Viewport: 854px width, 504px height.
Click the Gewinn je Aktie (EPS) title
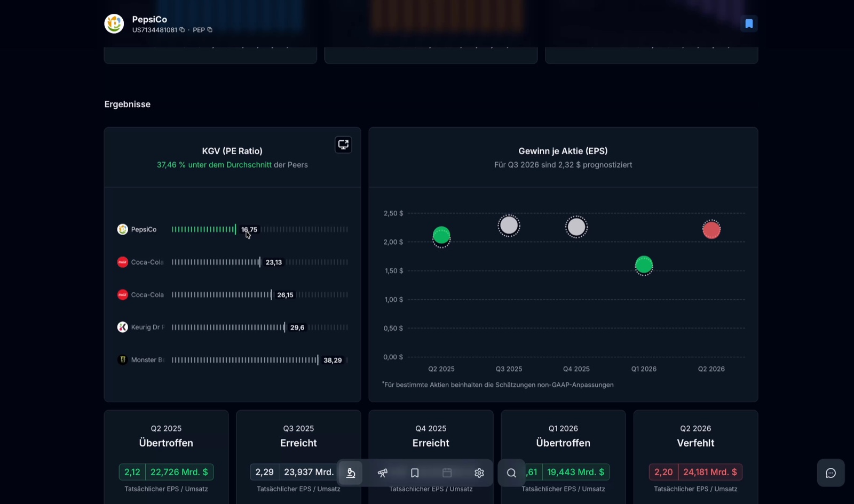(563, 151)
